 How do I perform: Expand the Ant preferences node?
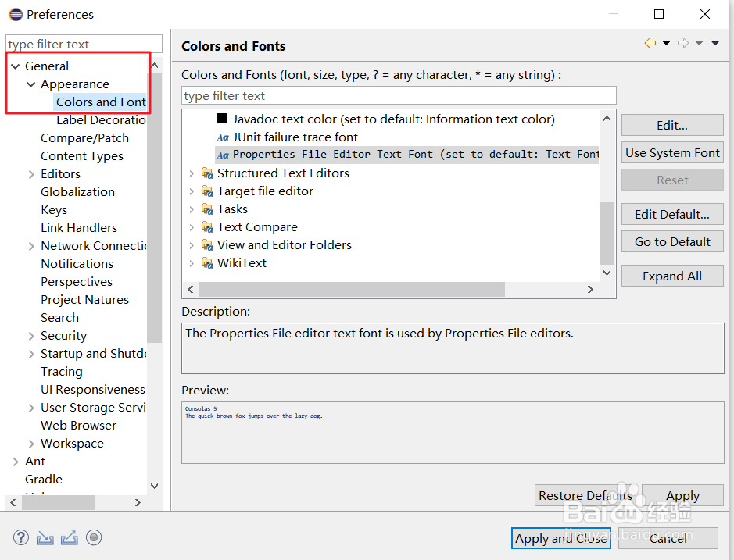click(16, 462)
